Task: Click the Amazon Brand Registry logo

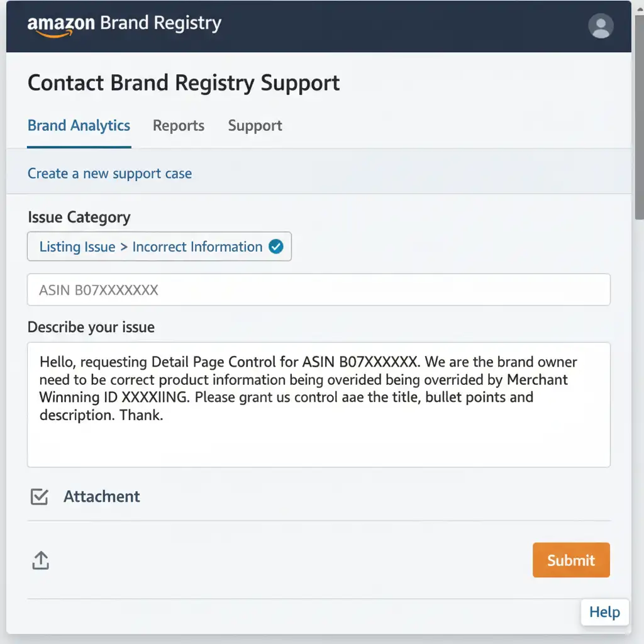Action: (x=125, y=25)
